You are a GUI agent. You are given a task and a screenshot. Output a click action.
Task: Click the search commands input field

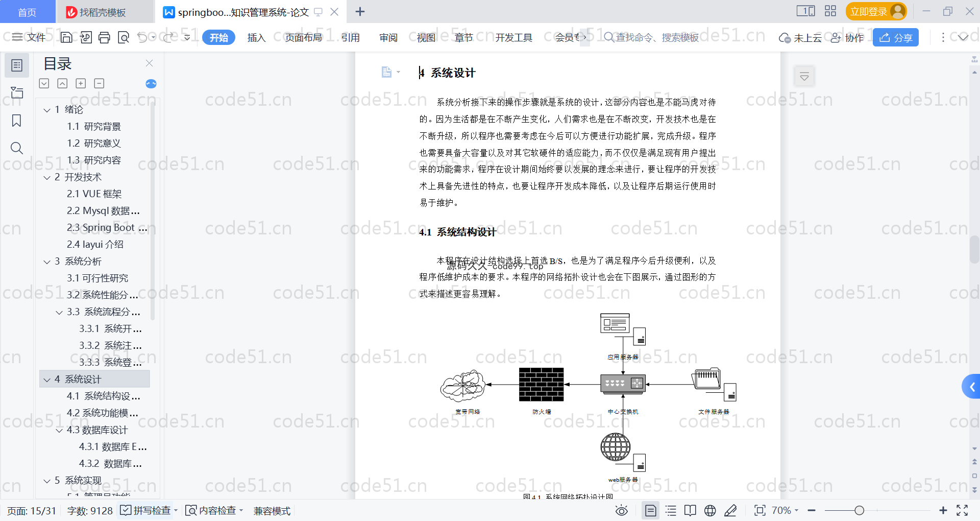click(651, 37)
